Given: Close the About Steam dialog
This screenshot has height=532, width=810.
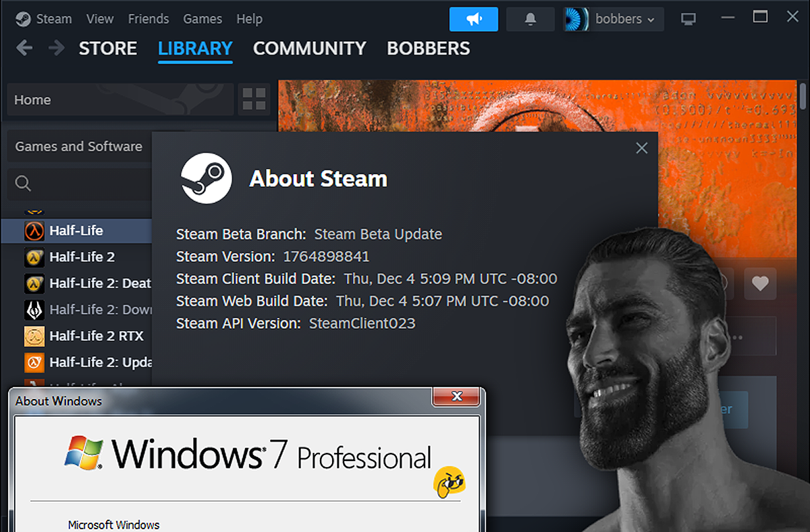Looking at the screenshot, I should click(x=641, y=149).
